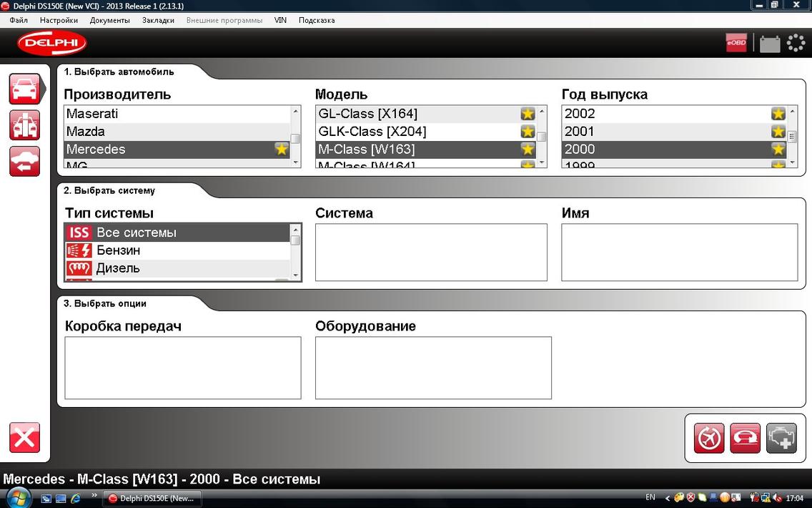This screenshot has height=508, width=812.
Task: Start the intelligent system scan icon
Action: click(x=709, y=439)
